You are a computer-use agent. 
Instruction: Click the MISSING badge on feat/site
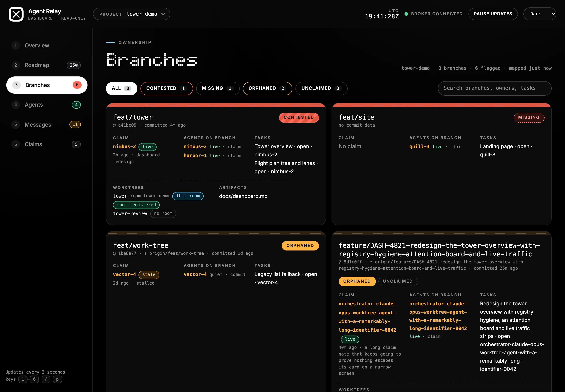(529, 117)
